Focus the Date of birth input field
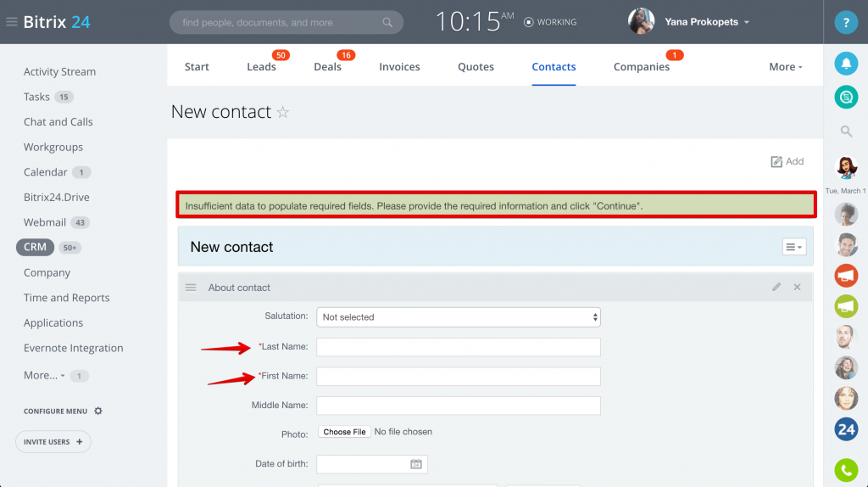This screenshot has height=487, width=868. [x=372, y=464]
